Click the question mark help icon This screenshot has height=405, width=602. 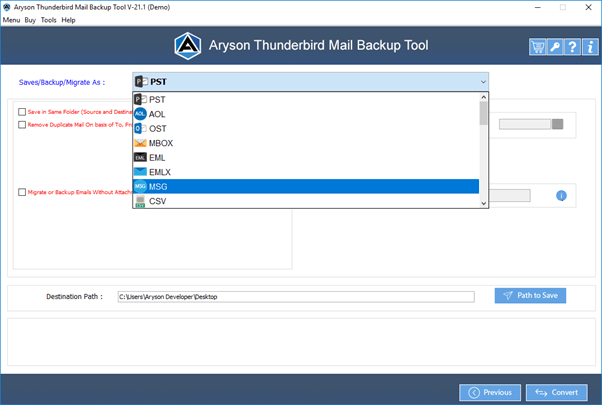(x=572, y=47)
